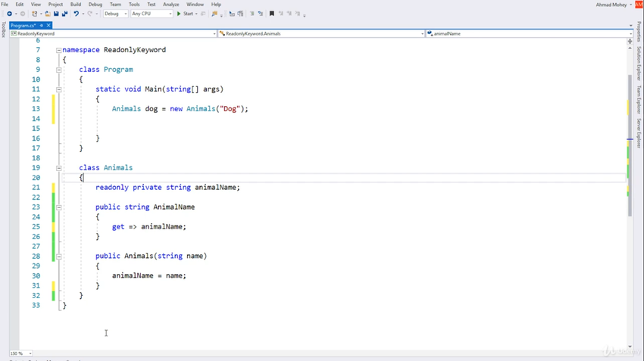Collapse the class Animals block
This screenshot has width=644, height=361.
pos(59,168)
